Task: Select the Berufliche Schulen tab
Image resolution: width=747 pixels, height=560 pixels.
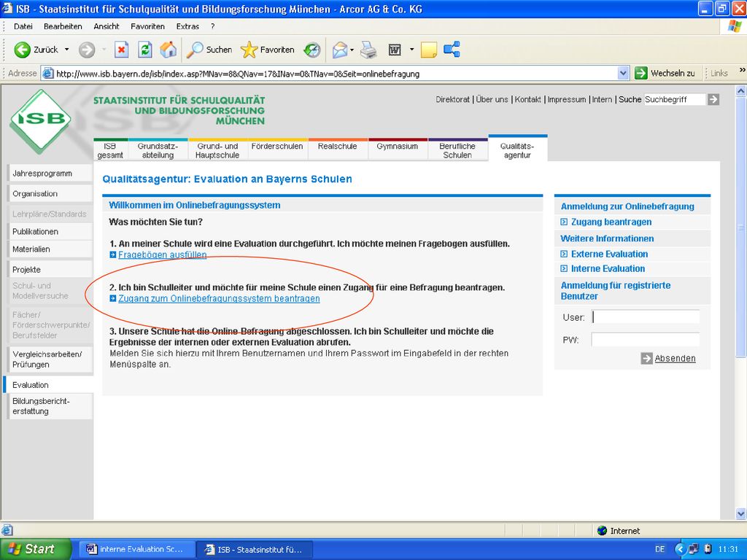Action: pos(457,149)
